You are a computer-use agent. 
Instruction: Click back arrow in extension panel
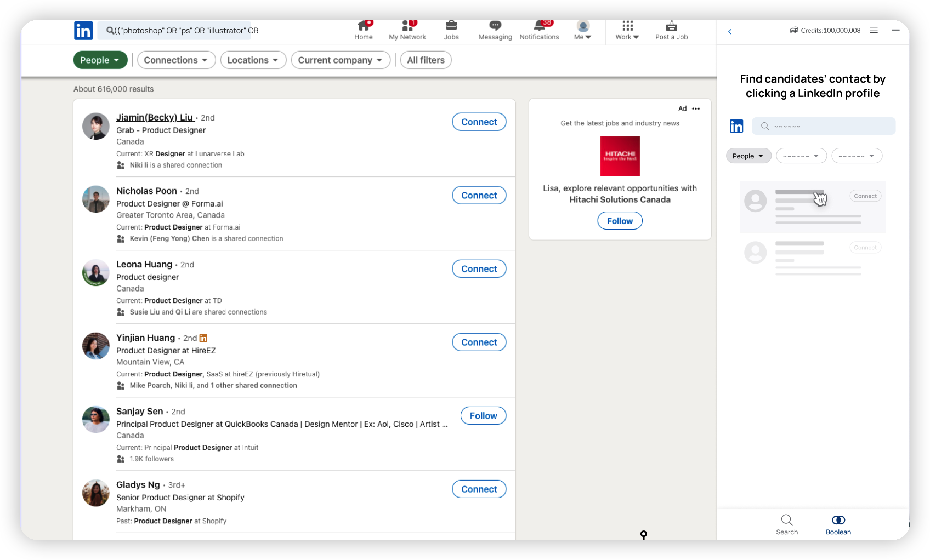pos(730,31)
